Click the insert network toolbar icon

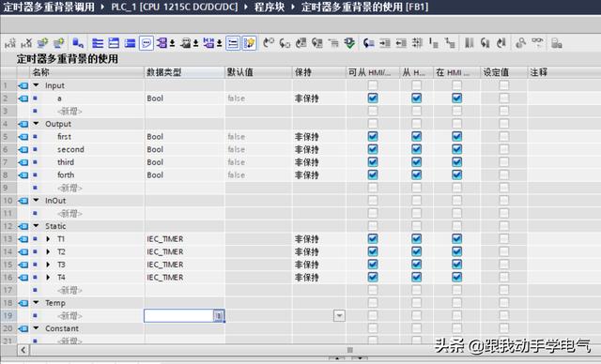point(10,43)
